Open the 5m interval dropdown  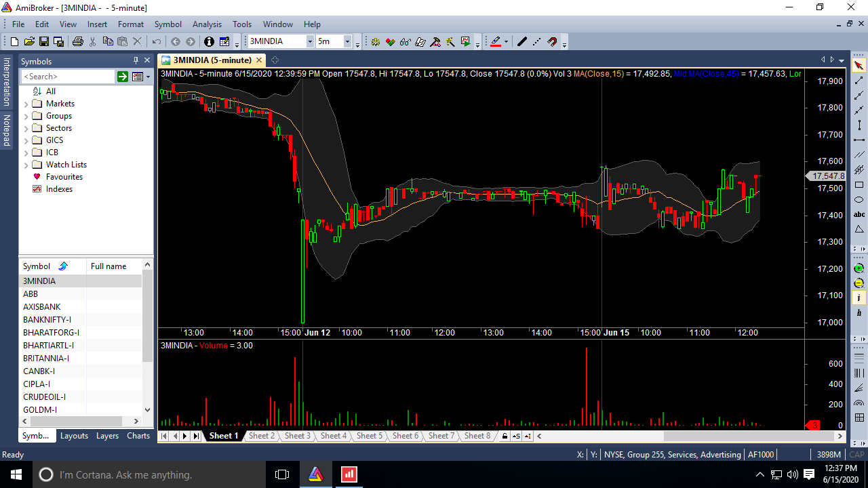point(347,41)
